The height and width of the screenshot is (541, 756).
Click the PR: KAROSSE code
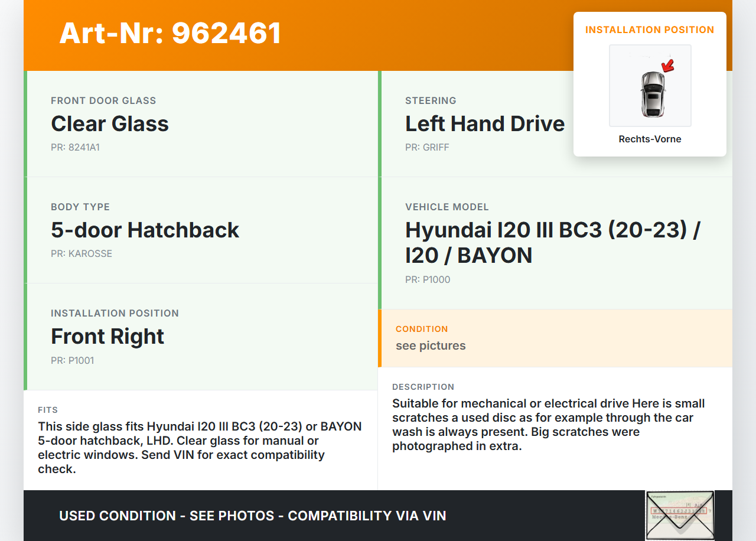tap(82, 254)
